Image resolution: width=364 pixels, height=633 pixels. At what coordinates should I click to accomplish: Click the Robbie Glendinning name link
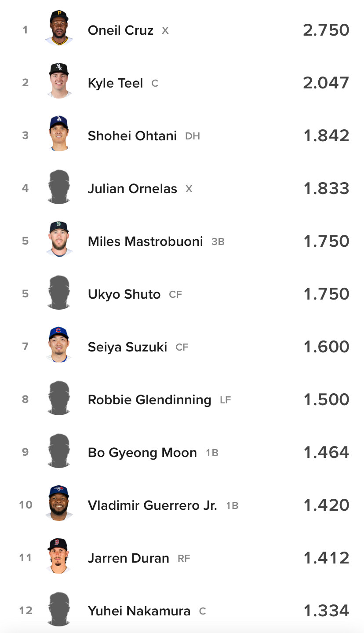coord(149,400)
